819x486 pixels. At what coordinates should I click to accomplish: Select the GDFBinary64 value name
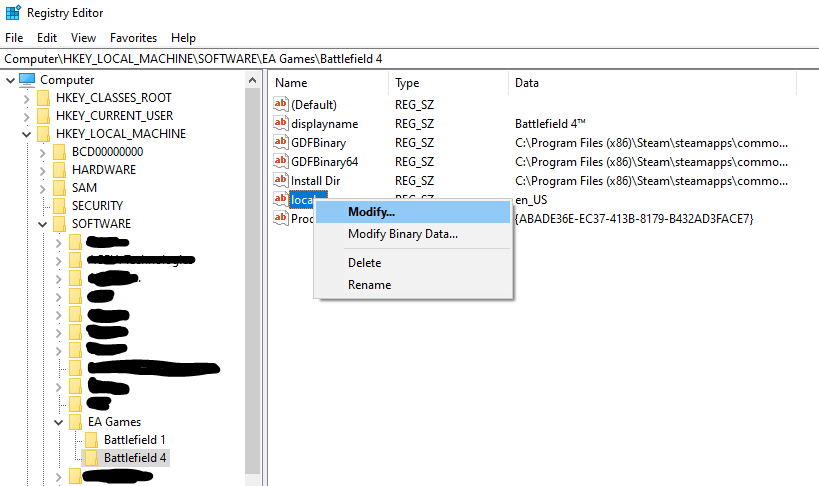click(x=324, y=162)
